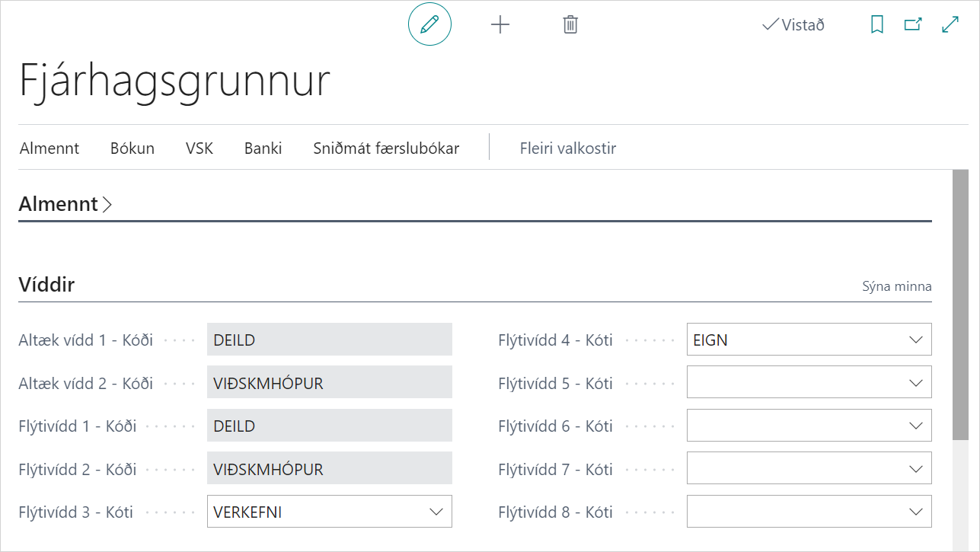Click the plus icon to create new

(x=500, y=25)
